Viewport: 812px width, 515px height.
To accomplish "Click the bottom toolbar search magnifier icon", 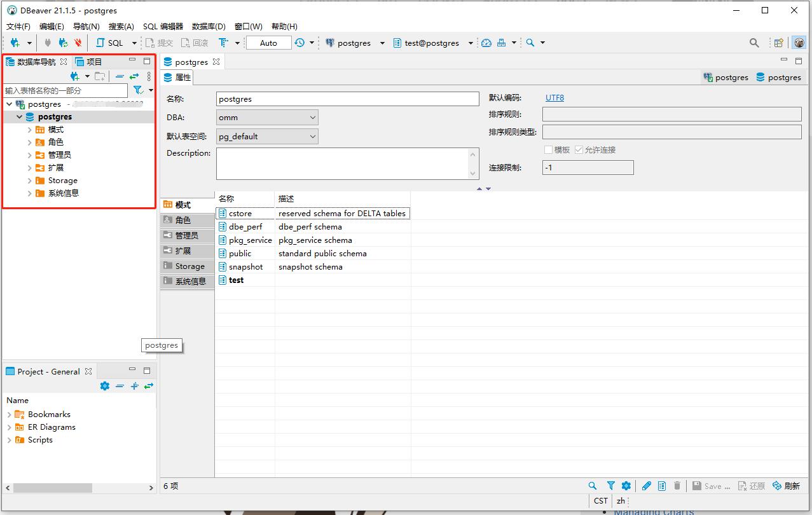I will pyautogui.click(x=593, y=486).
